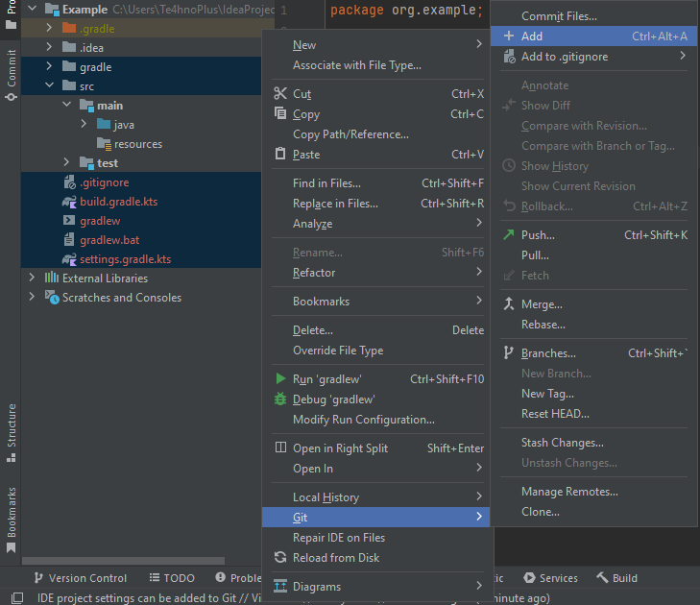
Task: Click the Branches icon in Git submenu
Action: tap(509, 353)
